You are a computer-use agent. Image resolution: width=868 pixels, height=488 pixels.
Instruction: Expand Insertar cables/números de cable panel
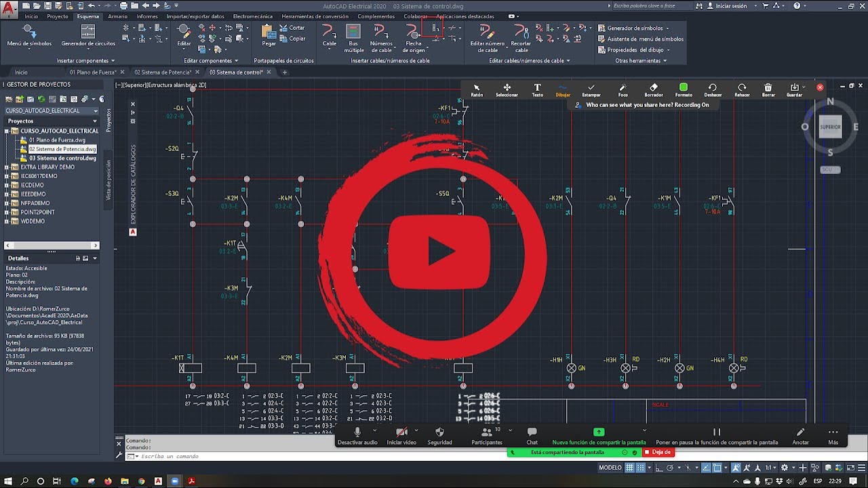click(x=390, y=60)
